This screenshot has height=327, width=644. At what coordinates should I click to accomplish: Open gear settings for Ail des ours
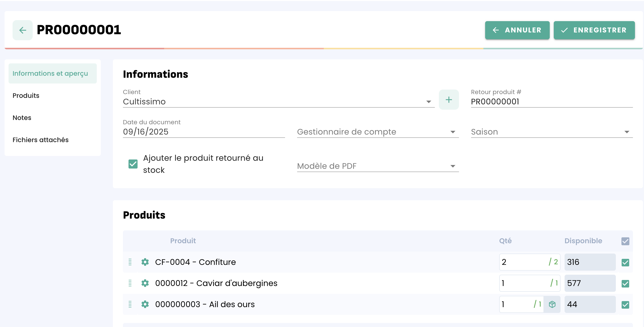click(x=145, y=304)
